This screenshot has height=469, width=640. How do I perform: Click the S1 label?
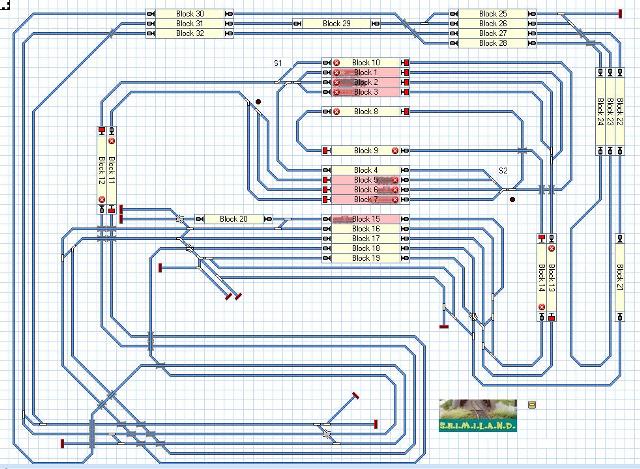pyautogui.click(x=278, y=63)
